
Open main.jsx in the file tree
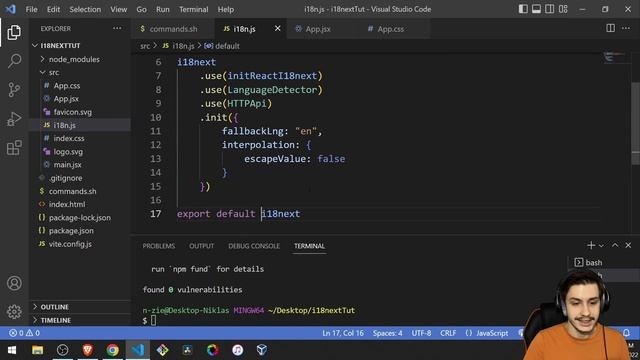point(67,165)
